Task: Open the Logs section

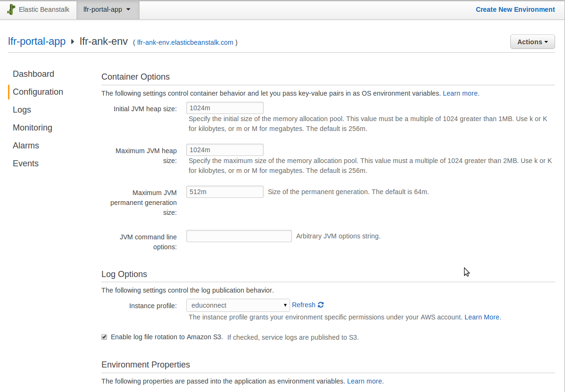Action: 22,110
